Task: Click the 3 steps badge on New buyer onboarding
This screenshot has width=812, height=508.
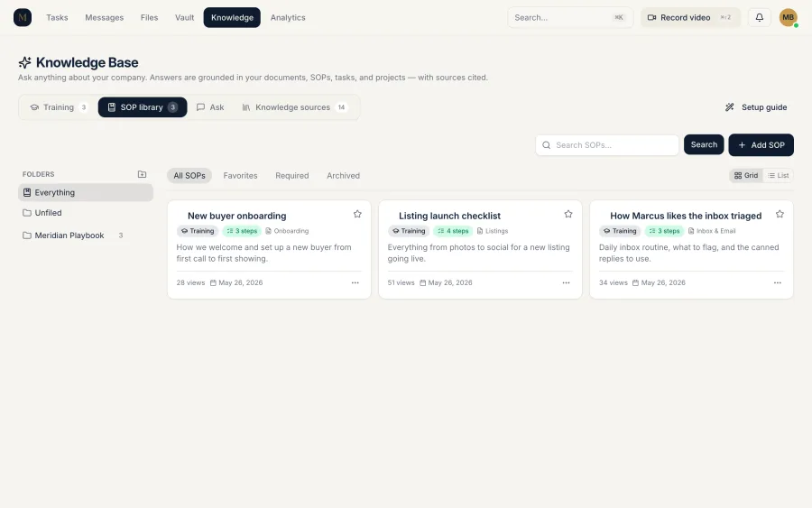Action: point(243,231)
